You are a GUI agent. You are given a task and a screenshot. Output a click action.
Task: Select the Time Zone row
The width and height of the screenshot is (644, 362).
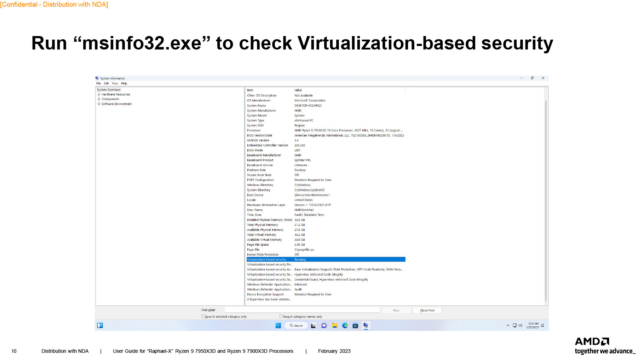[x=326, y=215]
